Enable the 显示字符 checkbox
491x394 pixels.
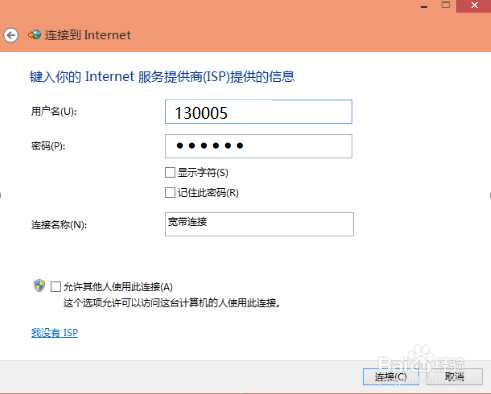pos(170,173)
